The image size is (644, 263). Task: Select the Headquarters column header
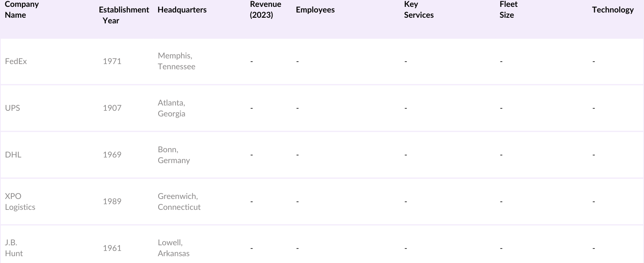click(182, 10)
